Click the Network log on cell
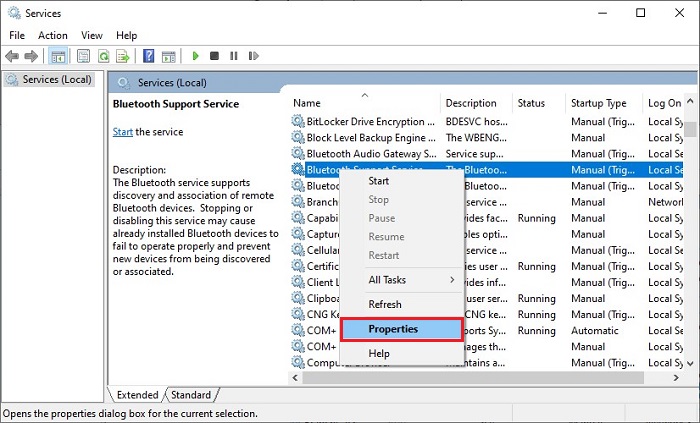 click(x=665, y=202)
